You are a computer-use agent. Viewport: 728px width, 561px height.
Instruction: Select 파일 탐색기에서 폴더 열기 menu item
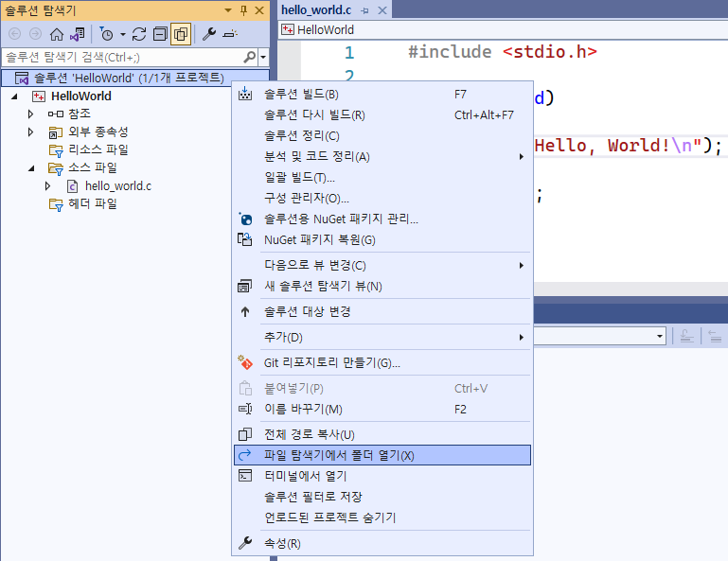tap(339, 455)
